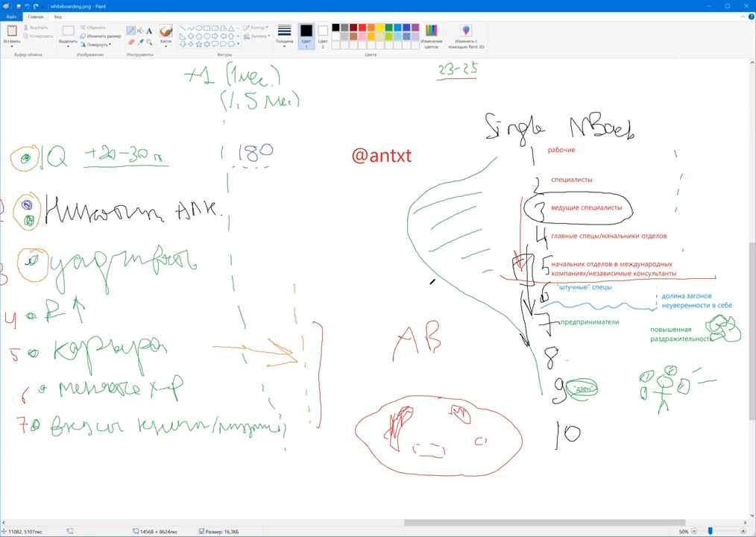The image size is (756, 537).
Task: Click the zoom out minus button
Action: point(694,531)
